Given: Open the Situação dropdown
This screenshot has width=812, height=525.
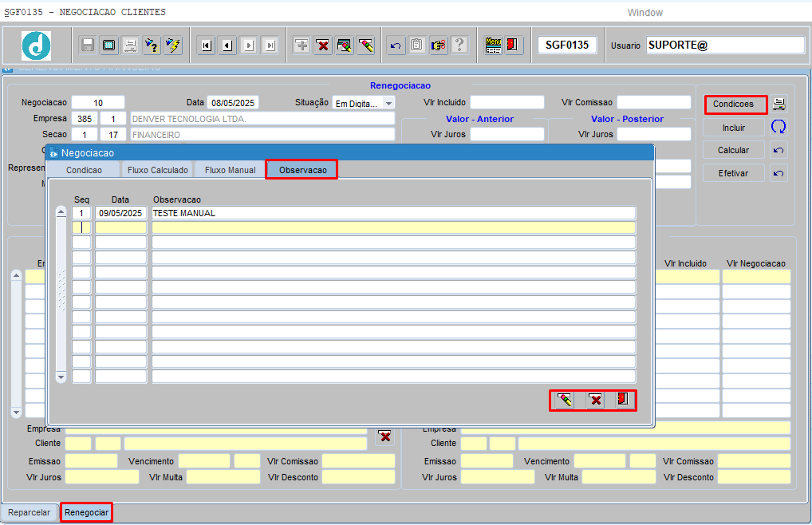Looking at the screenshot, I should coord(389,104).
